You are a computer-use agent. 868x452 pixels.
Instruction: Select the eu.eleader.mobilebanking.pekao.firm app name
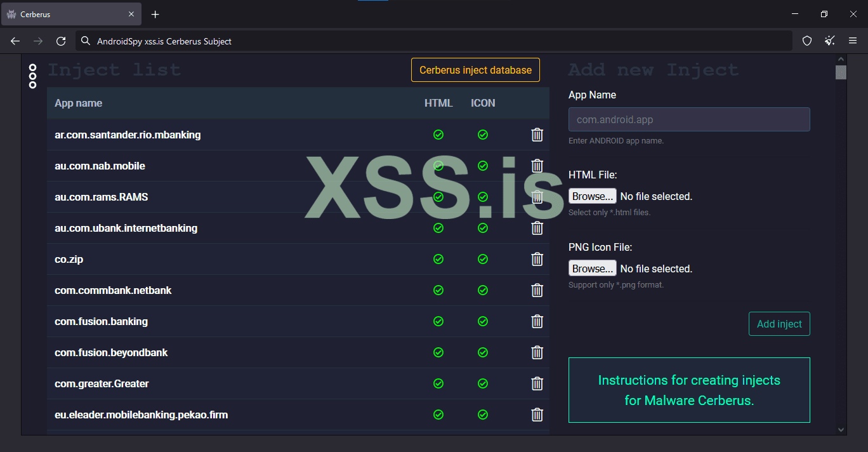coord(141,415)
